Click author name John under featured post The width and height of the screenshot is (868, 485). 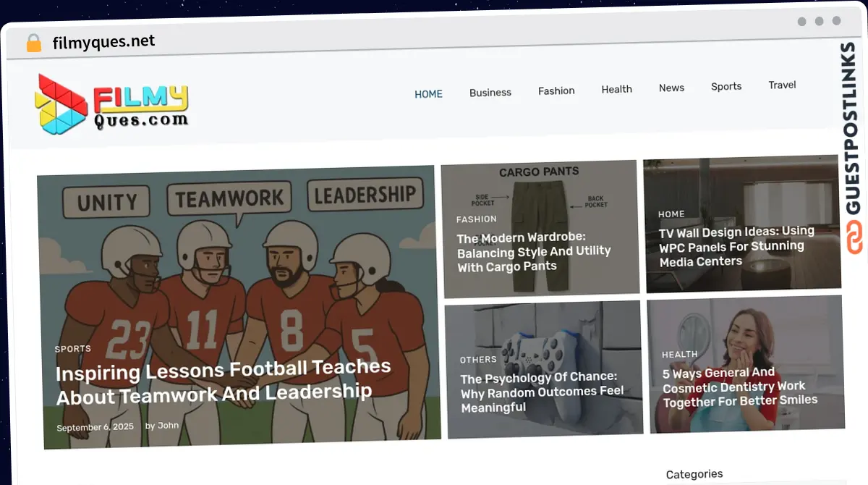tap(168, 426)
